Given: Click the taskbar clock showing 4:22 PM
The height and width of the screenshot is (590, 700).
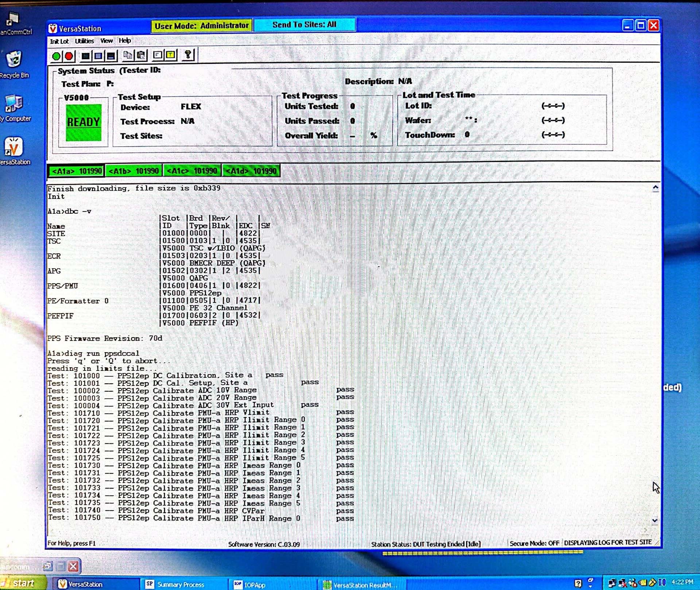Looking at the screenshot, I should coord(682,582).
